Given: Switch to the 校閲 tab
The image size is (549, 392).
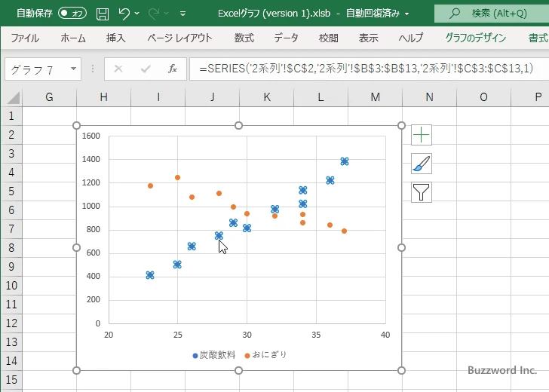Looking at the screenshot, I should (329, 38).
